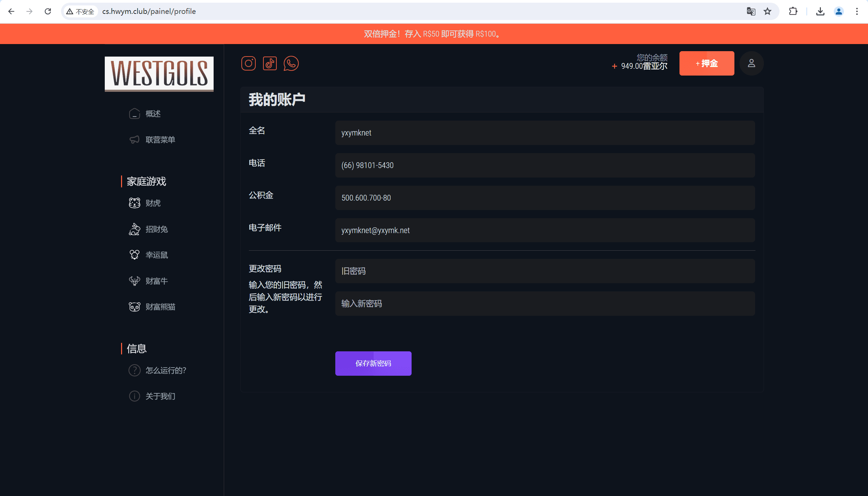Image resolution: width=868 pixels, height=496 pixels.
Task: Click the user profile avatar icon
Action: 751,63
